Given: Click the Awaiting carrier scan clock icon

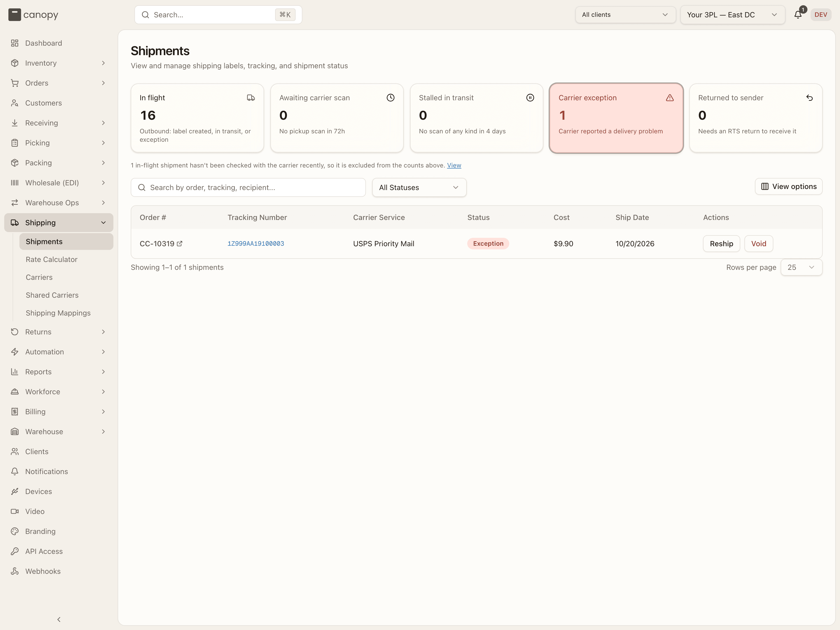Looking at the screenshot, I should [390, 98].
